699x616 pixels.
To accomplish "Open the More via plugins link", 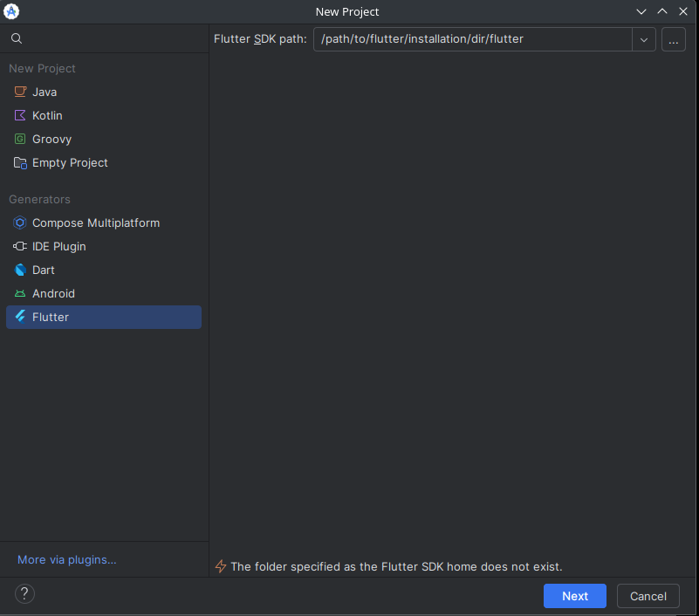I will pos(67,560).
